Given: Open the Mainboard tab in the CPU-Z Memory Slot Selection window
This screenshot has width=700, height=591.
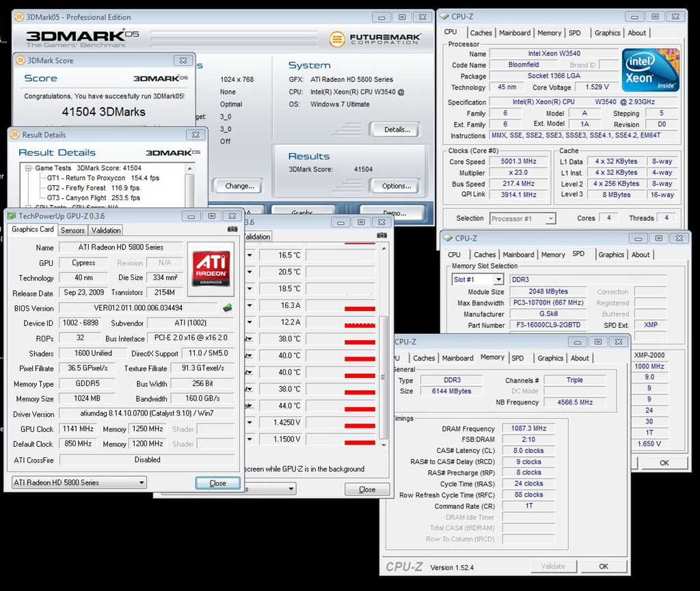Looking at the screenshot, I should [518, 255].
